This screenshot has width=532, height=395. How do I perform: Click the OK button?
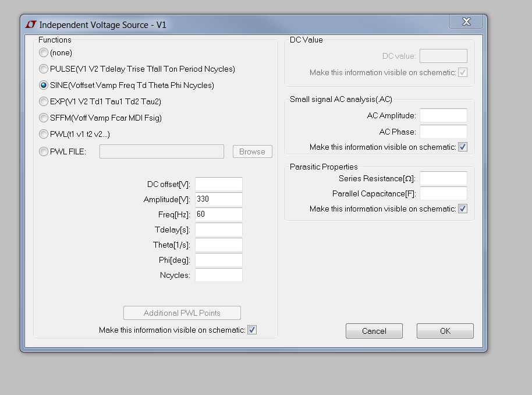click(x=445, y=331)
